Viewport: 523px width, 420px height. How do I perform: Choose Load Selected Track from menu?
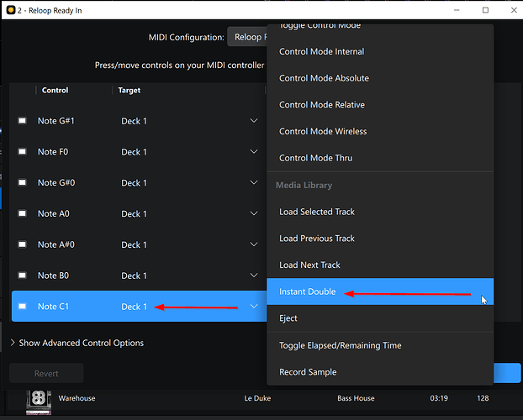click(317, 212)
